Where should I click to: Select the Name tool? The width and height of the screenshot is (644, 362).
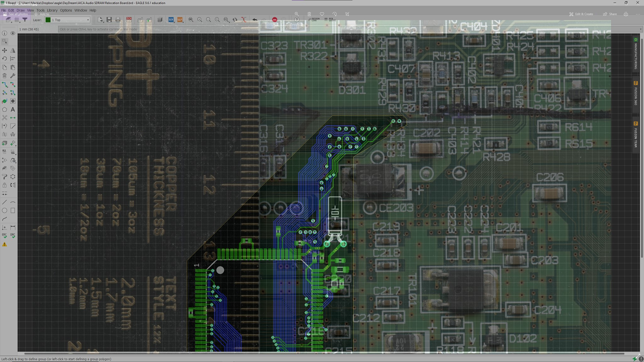click(x=4, y=151)
